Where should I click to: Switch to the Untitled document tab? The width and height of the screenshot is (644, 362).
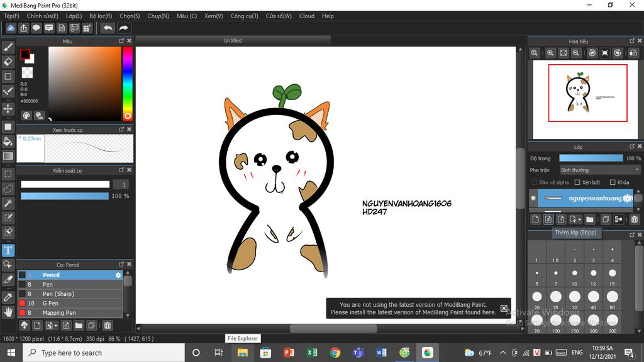coord(233,41)
